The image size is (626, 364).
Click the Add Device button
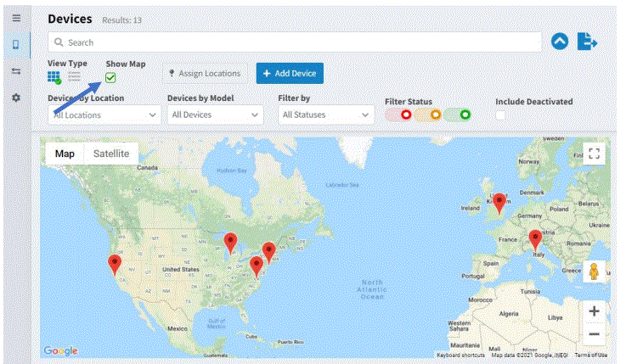(x=290, y=73)
